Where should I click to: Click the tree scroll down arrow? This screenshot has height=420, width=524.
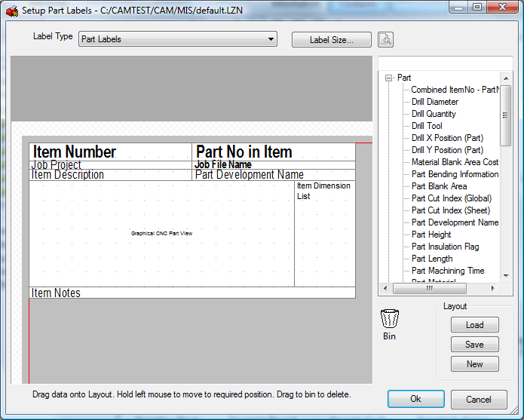click(506, 276)
